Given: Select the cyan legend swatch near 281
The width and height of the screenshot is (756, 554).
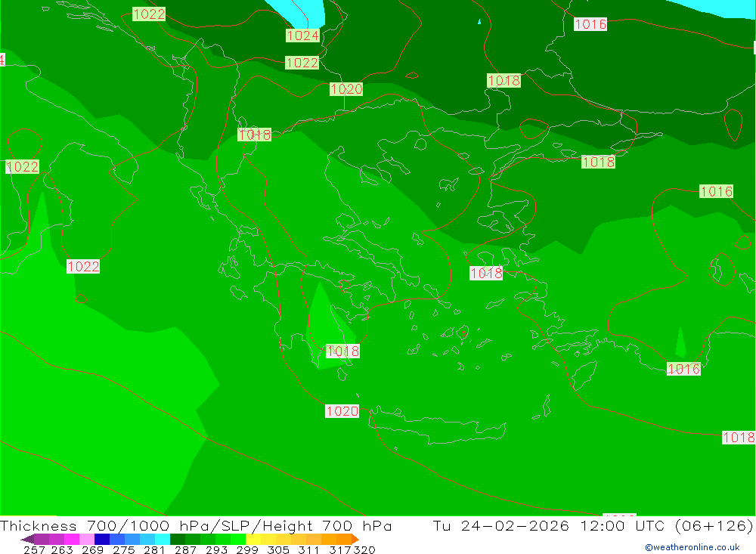Looking at the screenshot, I should (x=163, y=539).
